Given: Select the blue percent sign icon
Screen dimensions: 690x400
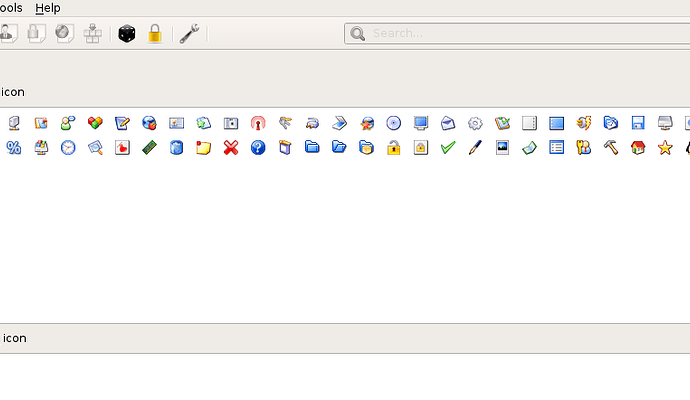Looking at the screenshot, I should 14,148.
